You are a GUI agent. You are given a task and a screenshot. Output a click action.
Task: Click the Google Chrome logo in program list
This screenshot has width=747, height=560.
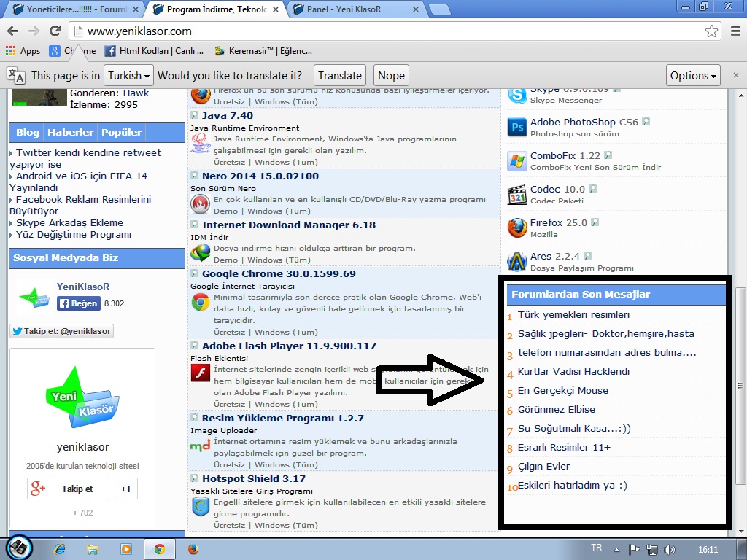pos(200,303)
